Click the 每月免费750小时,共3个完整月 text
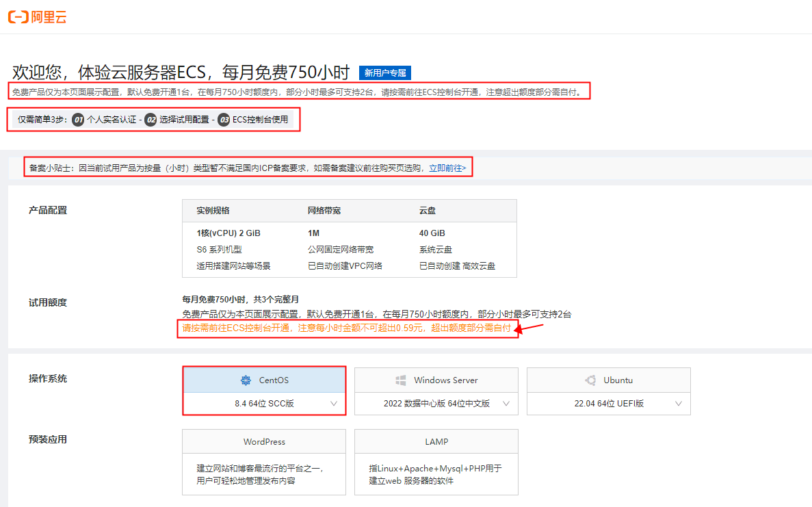Image resolution: width=812 pixels, height=507 pixels. point(240,299)
